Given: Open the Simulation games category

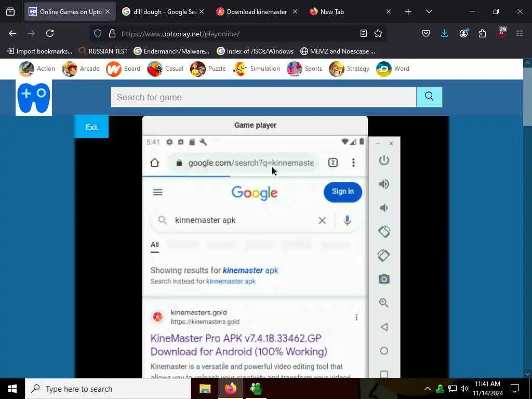Looking at the screenshot, I should tap(256, 69).
